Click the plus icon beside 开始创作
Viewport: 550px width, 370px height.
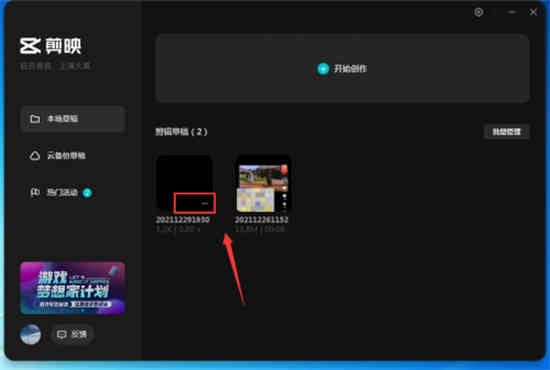[323, 68]
